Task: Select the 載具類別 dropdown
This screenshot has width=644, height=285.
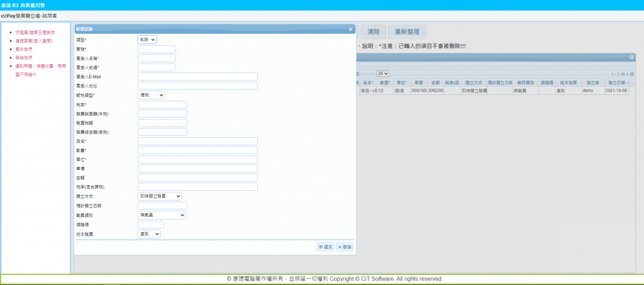Action: [x=162, y=215]
